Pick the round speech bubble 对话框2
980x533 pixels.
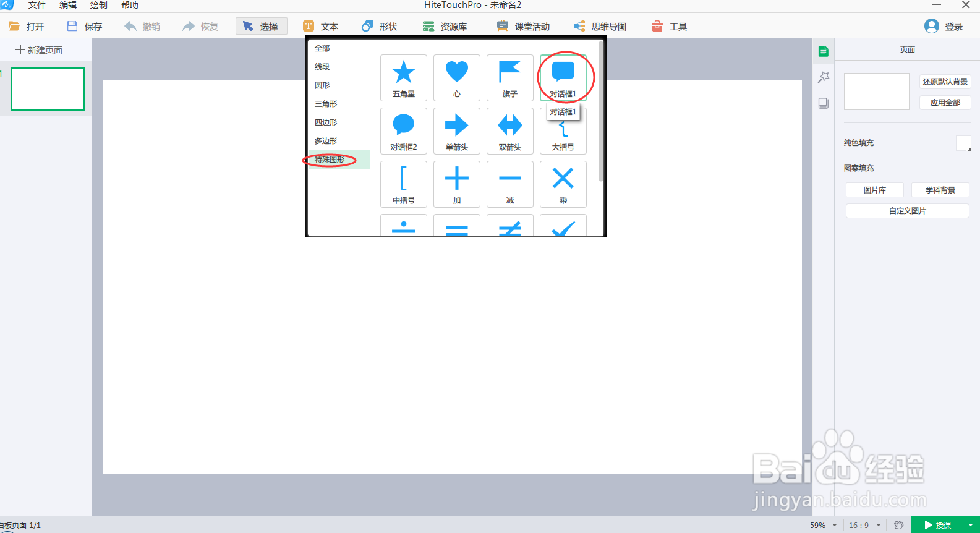pos(404,131)
